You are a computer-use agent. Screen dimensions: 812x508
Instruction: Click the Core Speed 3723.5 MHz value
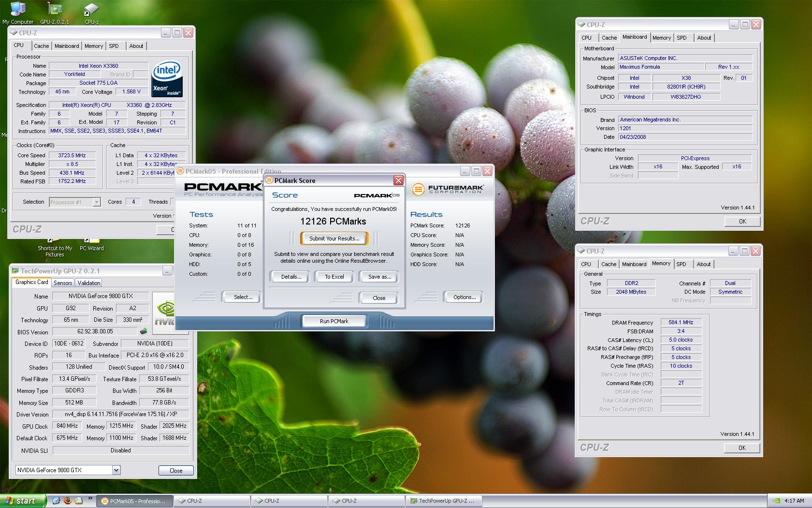point(72,155)
